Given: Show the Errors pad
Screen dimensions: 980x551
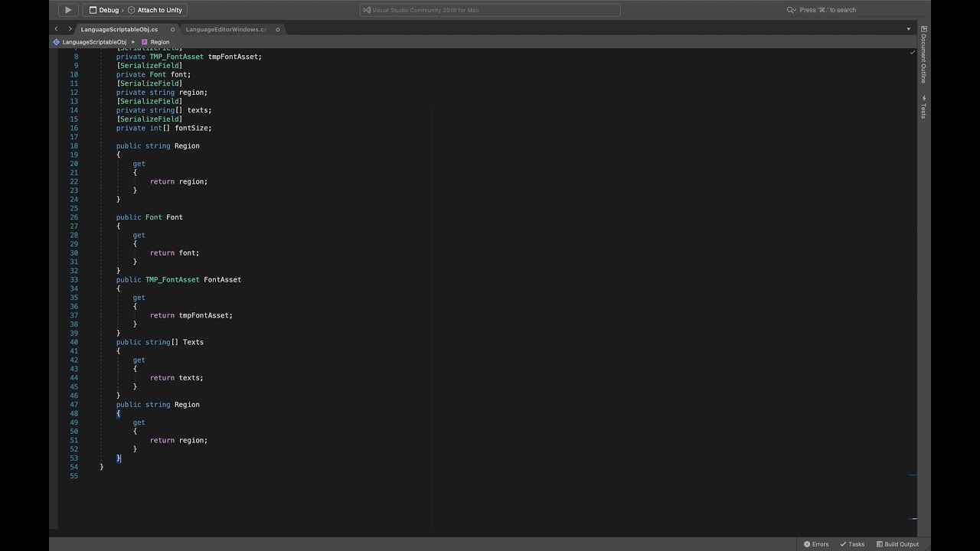Looking at the screenshot, I should tap(816, 544).
